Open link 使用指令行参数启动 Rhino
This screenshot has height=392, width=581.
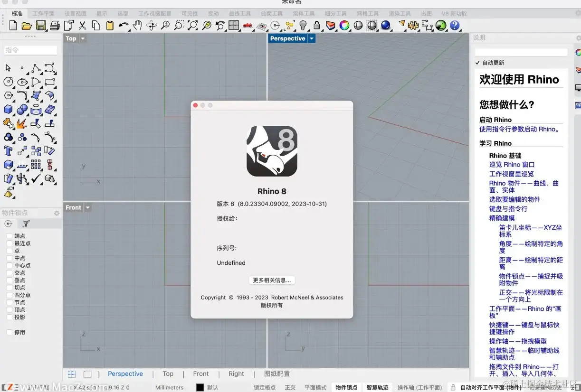(x=521, y=129)
